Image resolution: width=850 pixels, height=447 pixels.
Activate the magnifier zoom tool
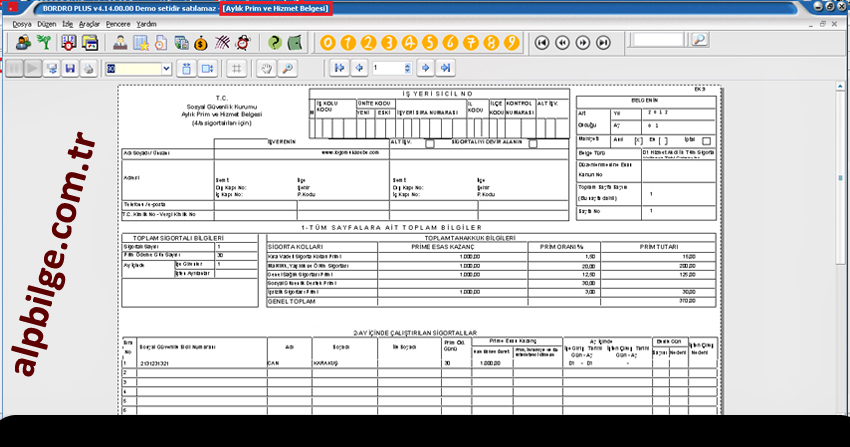pyautogui.click(x=287, y=68)
